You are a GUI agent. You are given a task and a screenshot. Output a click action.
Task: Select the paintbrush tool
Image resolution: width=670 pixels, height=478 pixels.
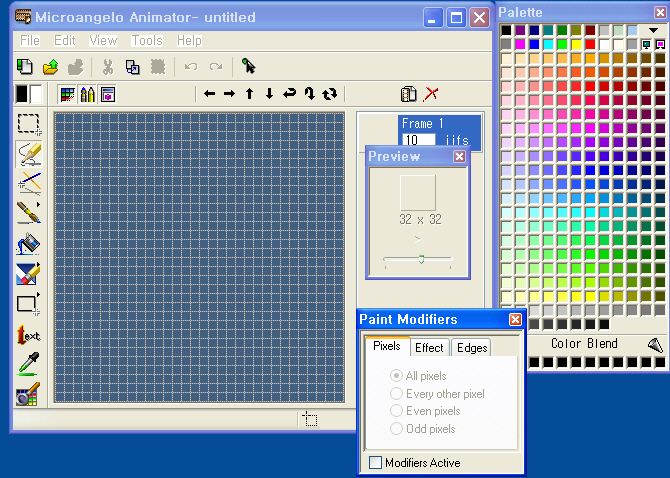(29, 212)
